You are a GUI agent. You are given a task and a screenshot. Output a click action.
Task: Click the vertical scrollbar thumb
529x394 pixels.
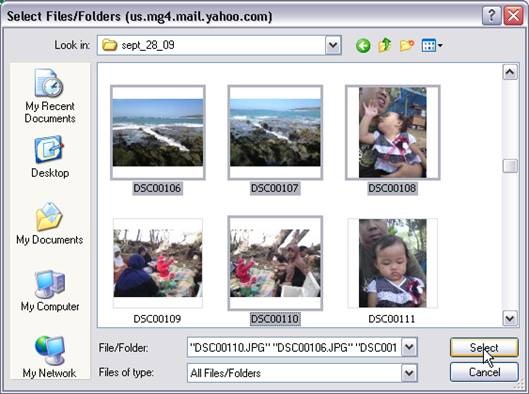tap(510, 166)
